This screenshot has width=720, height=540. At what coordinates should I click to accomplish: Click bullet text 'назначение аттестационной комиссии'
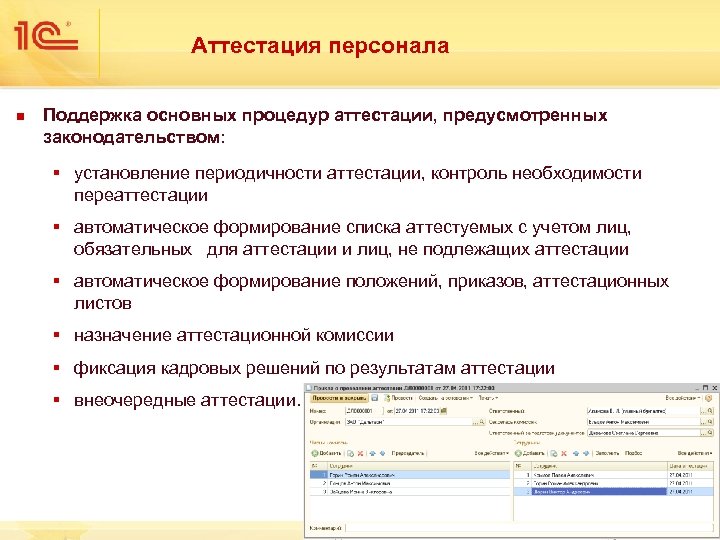point(233,335)
